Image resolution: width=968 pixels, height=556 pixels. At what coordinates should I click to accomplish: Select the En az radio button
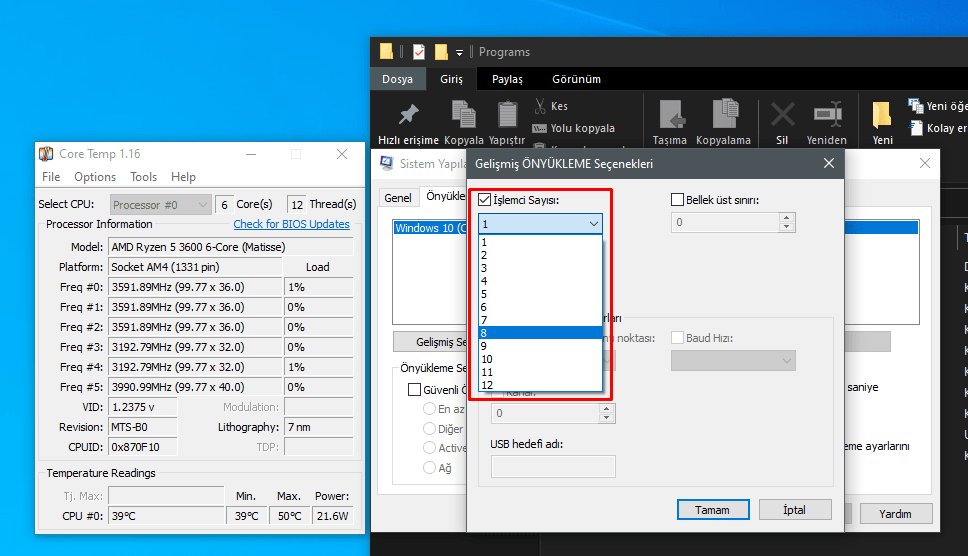coord(429,409)
